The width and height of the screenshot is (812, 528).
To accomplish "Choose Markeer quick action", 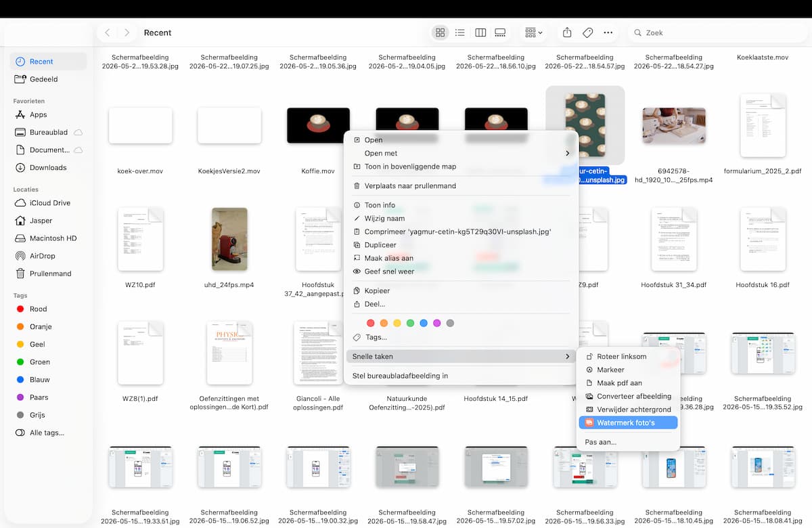I will point(629,370).
